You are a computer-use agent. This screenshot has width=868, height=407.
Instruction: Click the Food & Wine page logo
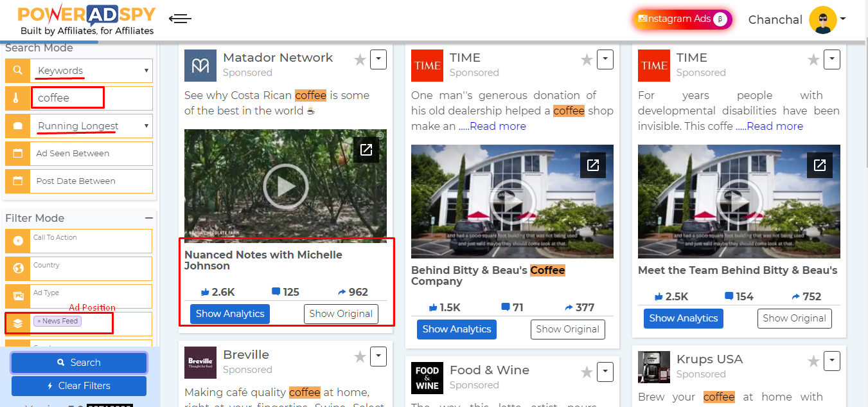[427, 378]
